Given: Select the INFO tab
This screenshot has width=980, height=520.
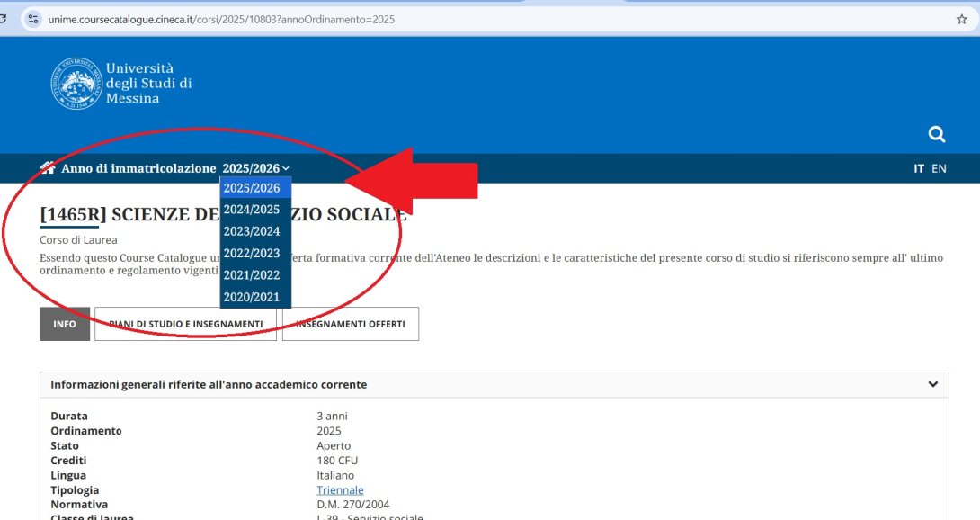Looking at the screenshot, I should (x=64, y=324).
